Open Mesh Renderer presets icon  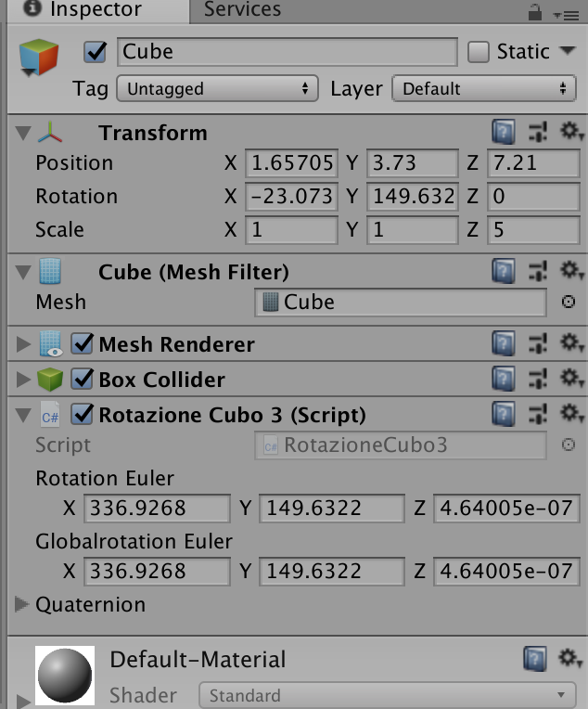pyautogui.click(x=538, y=343)
